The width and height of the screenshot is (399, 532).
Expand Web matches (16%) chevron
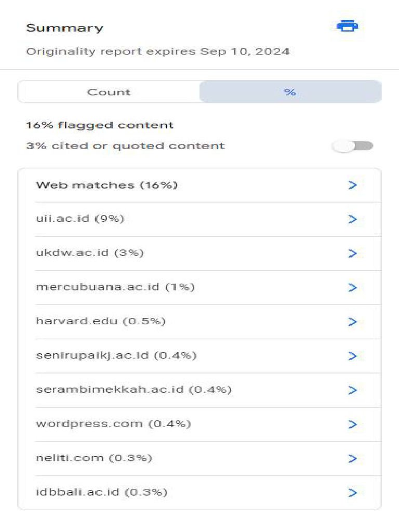(x=352, y=185)
